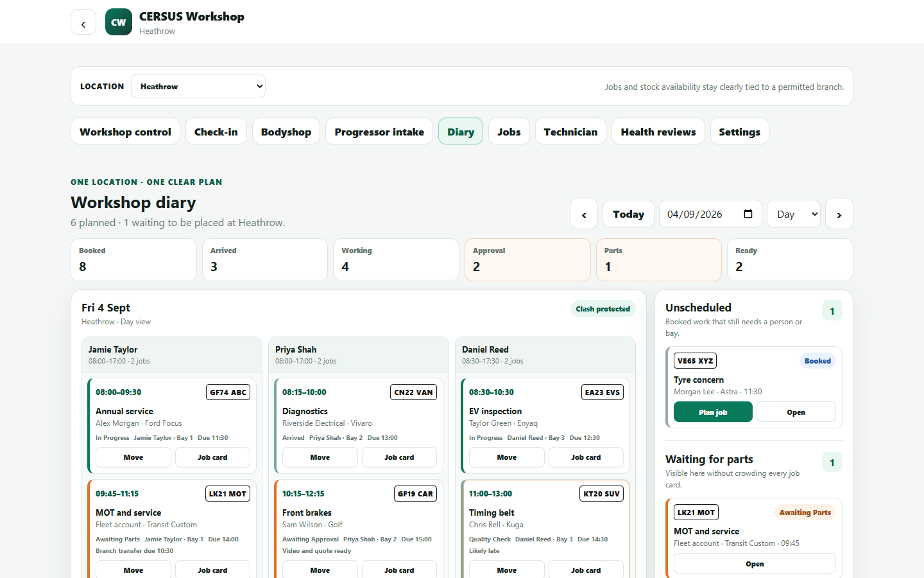Click the KT20 SUV registration plate

[x=601, y=494]
